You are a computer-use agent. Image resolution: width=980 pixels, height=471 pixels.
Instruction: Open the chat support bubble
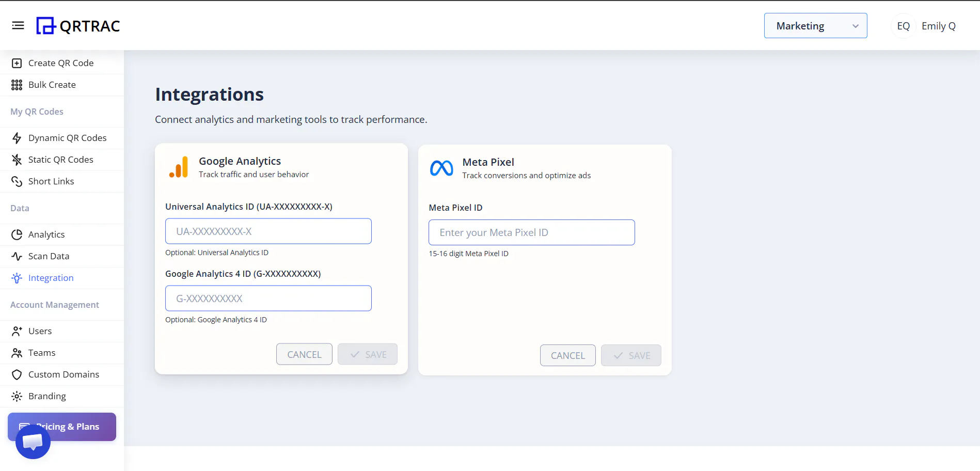point(33,442)
